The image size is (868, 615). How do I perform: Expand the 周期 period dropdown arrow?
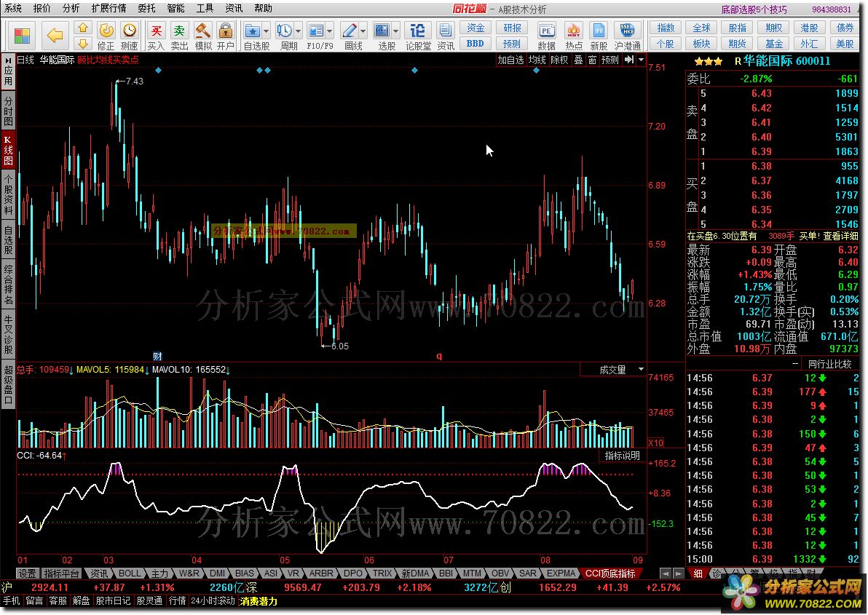point(299,31)
